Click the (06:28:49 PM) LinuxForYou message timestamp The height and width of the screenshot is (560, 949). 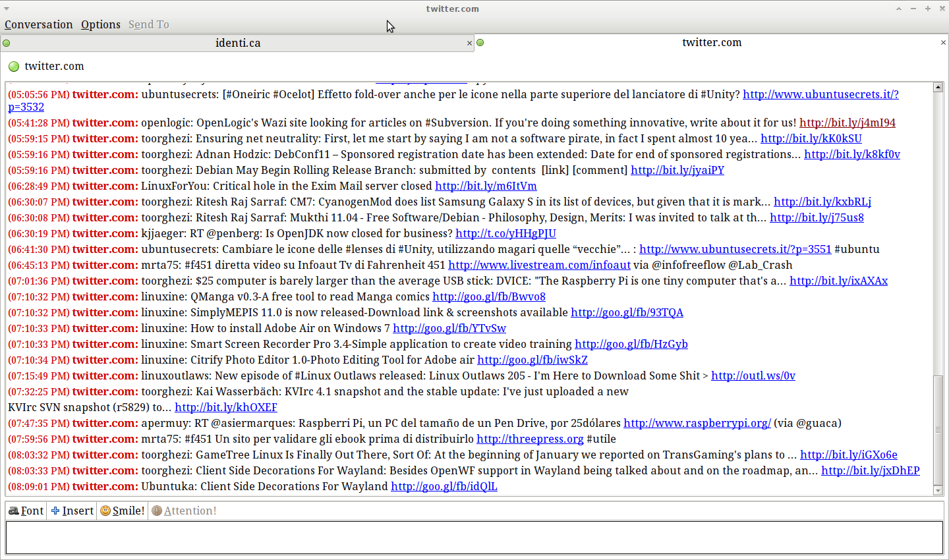(x=39, y=186)
